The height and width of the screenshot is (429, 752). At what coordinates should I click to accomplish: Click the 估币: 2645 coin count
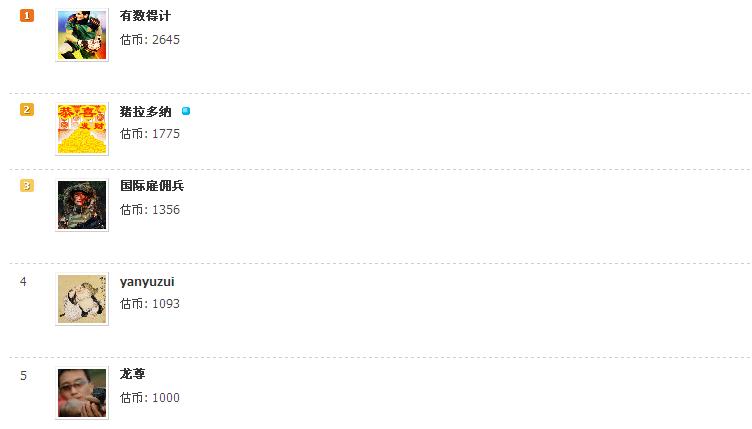click(x=150, y=40)
